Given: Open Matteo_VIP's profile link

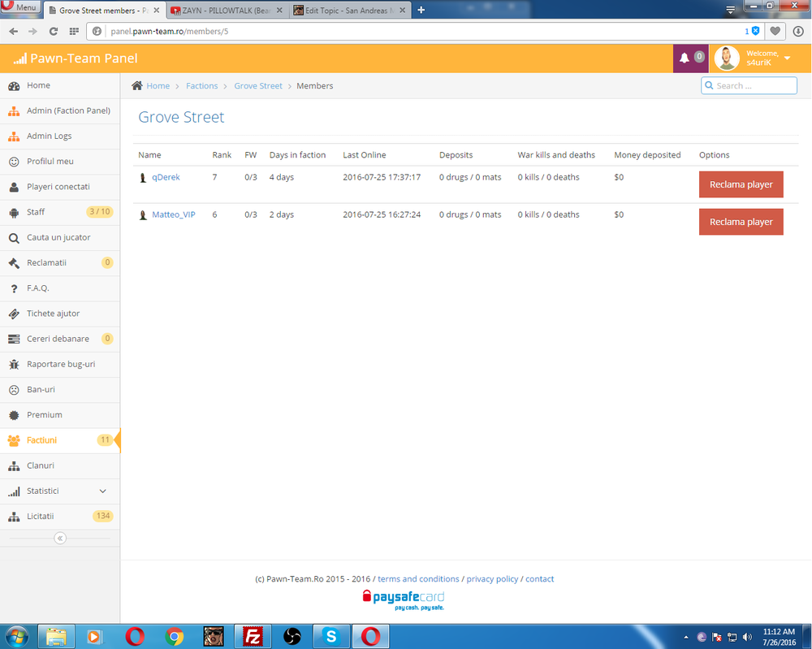Looking at the screenshot, I should click(174, 214).
